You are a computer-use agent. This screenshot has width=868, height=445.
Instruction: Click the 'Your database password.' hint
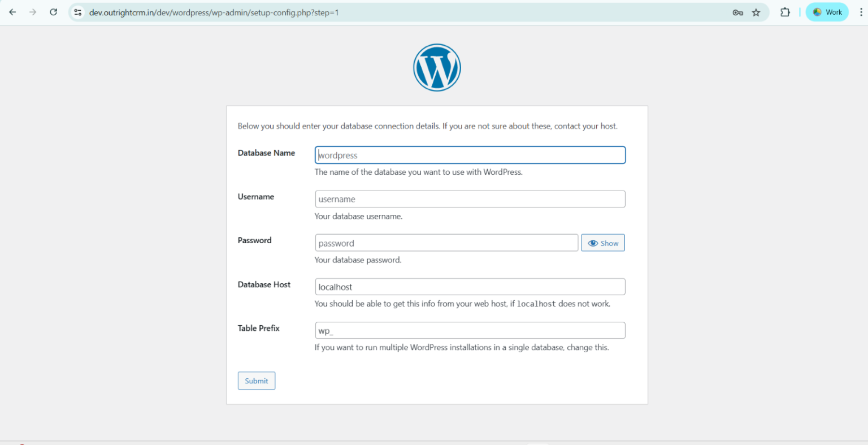point(358,260)
